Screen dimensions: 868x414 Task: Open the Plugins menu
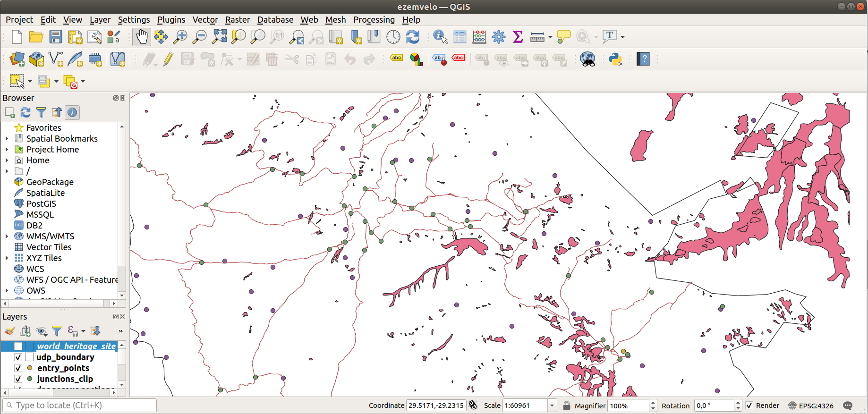(x=171, y=20)
